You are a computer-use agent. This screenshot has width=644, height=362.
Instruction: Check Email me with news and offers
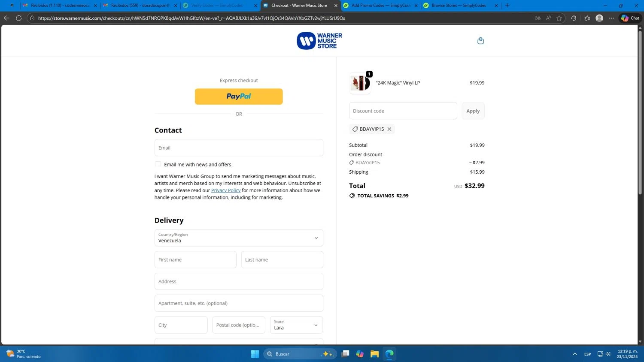[x=158, y=164]
